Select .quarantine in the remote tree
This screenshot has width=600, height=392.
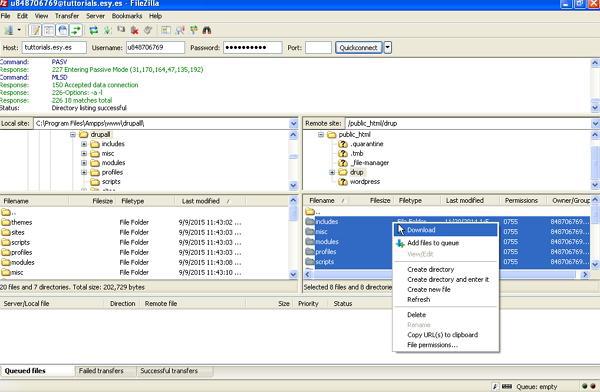(367, 144)
